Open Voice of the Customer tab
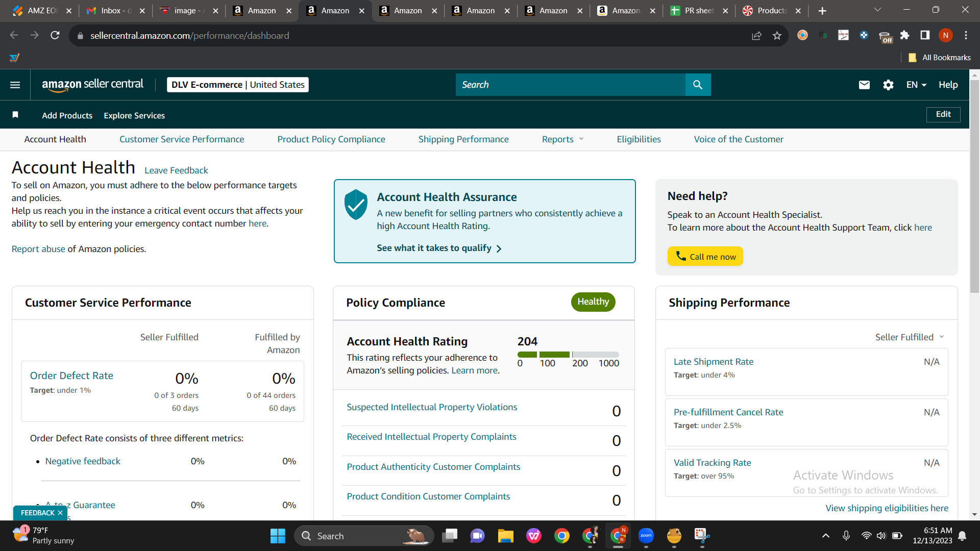This screenshot has width=980, height=551. tap(739, 139)
